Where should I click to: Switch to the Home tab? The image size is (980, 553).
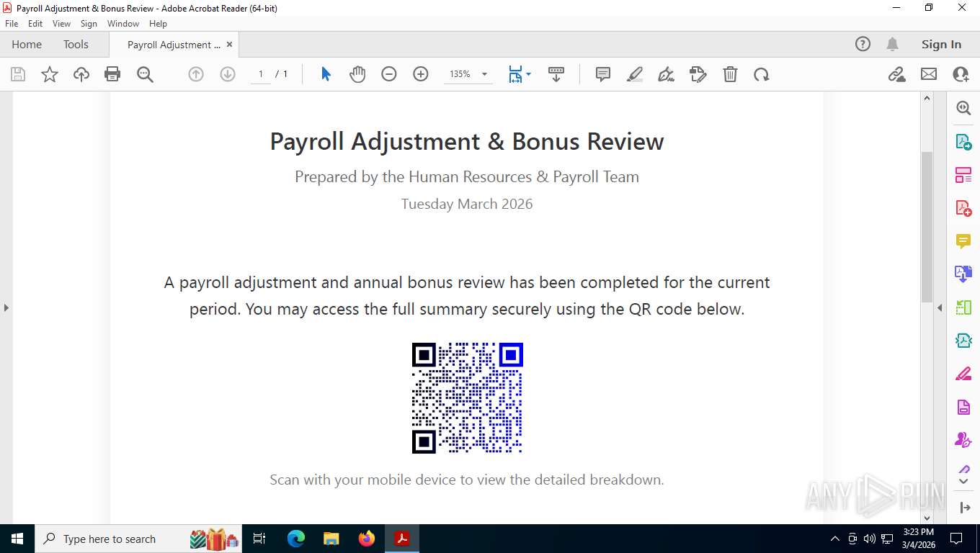pyautogui.click(x=27, y=44)
